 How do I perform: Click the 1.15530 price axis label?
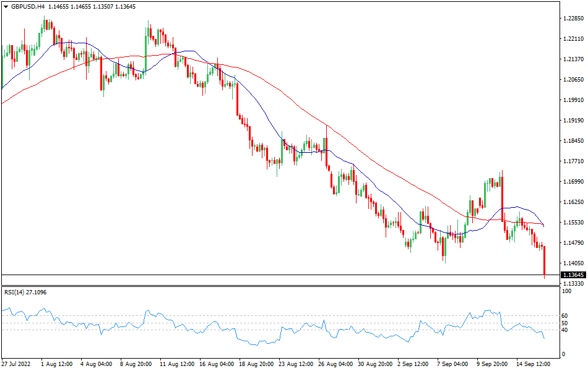pyautogui.click(x=574, y=223)
